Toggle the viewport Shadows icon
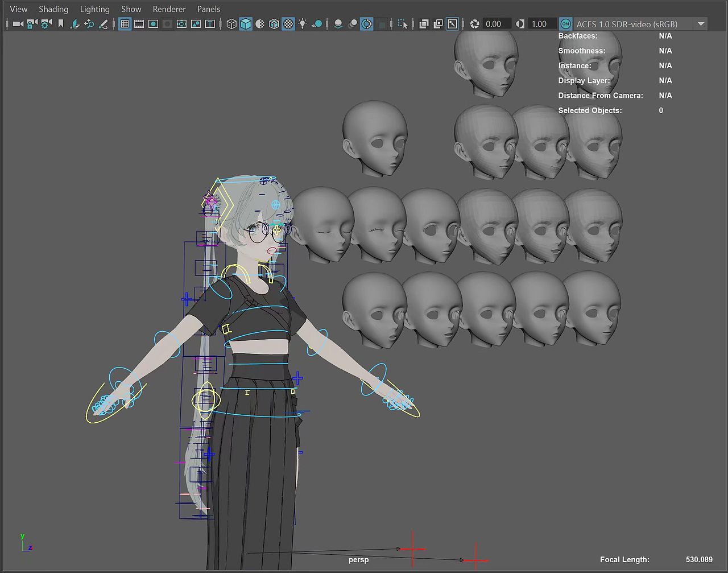This screenshot has width=728, height=573. click(317, 24)
